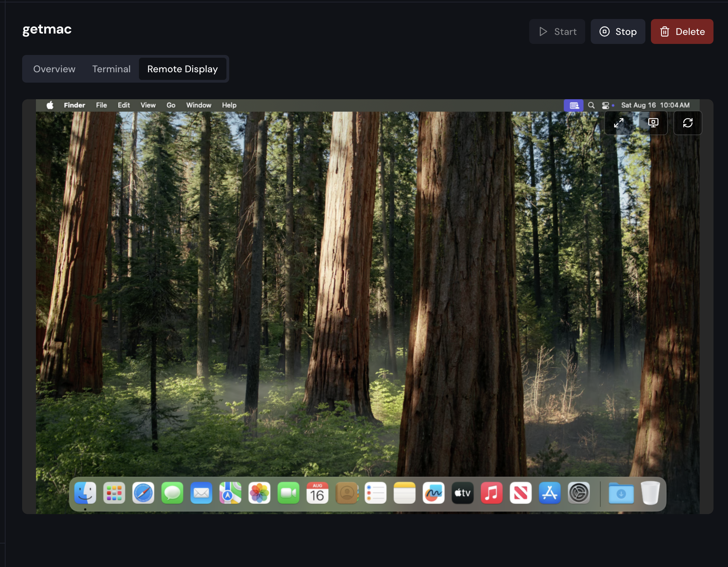The width and height of the screenshot is (728, 567).
Task: Open the File menu
Action: (101, 105)
